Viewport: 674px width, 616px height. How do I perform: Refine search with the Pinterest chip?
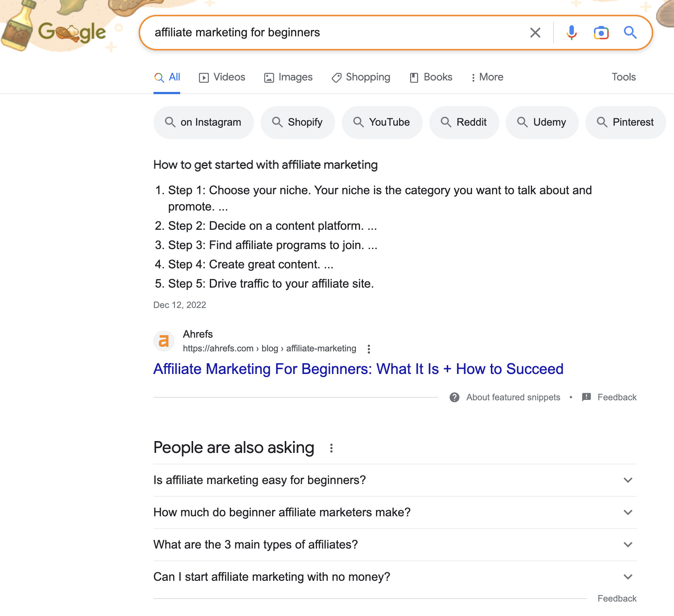[625, 122]
